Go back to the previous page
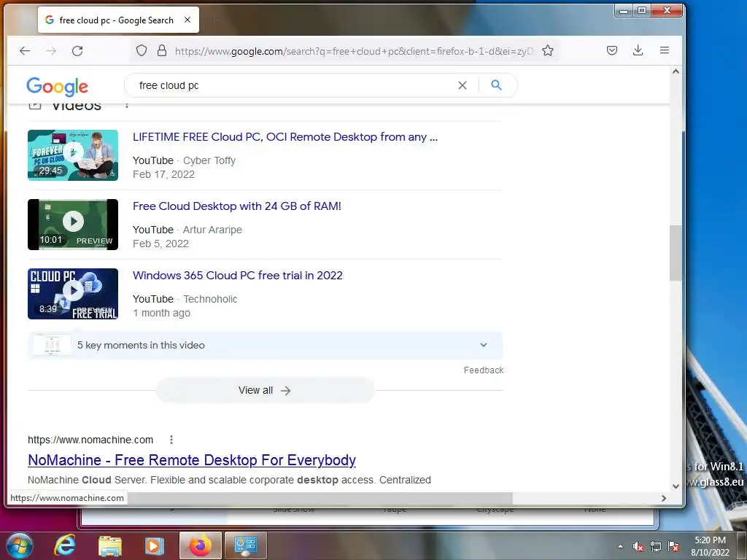The width and height of the screenshot is (747, 560). pos(25,50)
